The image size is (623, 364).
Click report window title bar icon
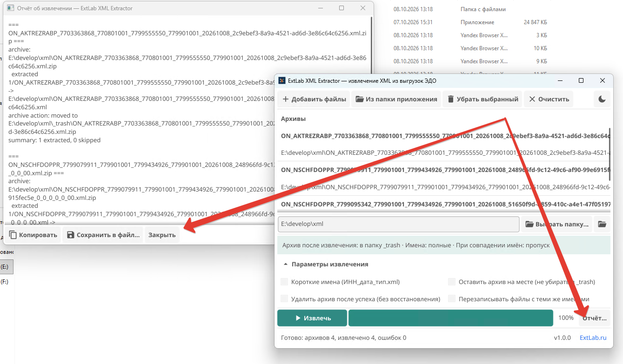pyautogui.click(x=11, y=8)
